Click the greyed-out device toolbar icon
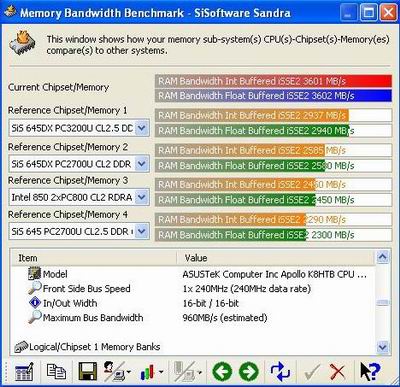This screenshot has height=387, width=400. coord(184,371)
